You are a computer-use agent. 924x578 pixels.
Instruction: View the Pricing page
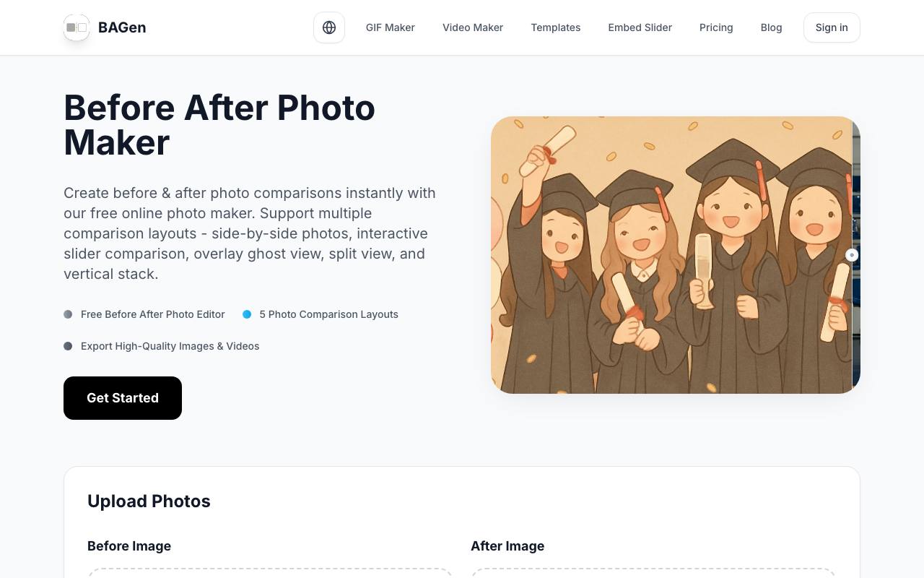click(x=716, y=27)
